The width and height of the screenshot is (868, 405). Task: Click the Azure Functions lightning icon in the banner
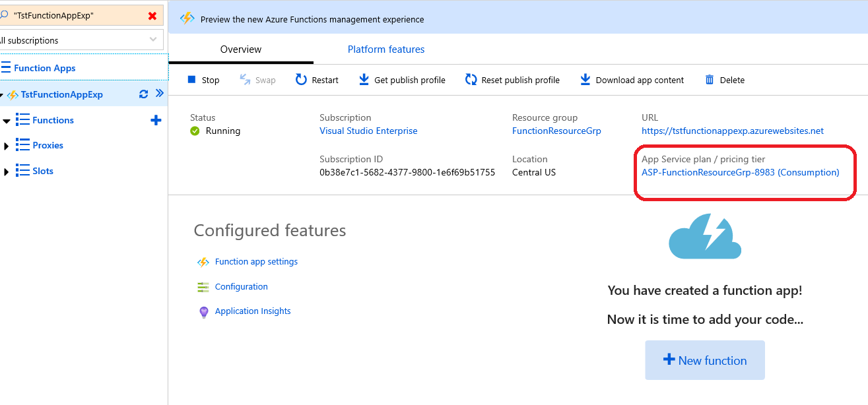(187, 18)
